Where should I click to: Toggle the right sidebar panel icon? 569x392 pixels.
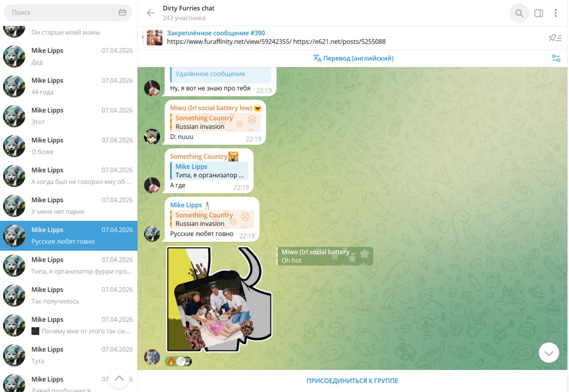click(x=538, y=13)
